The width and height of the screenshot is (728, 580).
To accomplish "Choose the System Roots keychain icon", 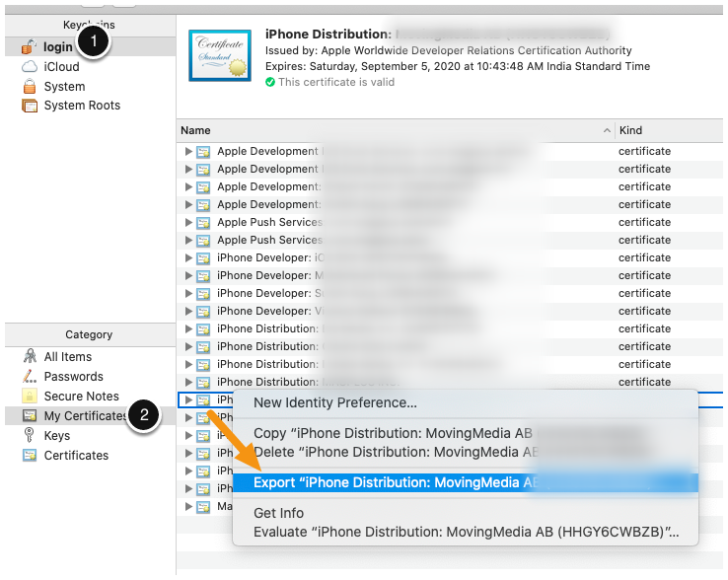I will coord(30,106).
